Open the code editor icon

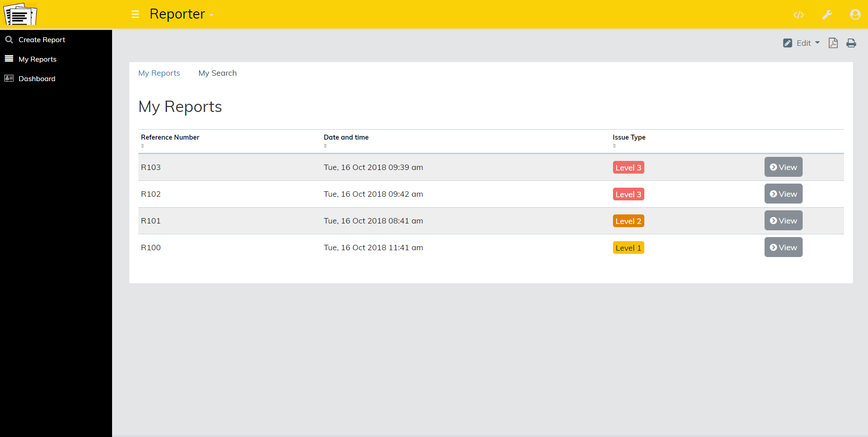coord(799,15)
